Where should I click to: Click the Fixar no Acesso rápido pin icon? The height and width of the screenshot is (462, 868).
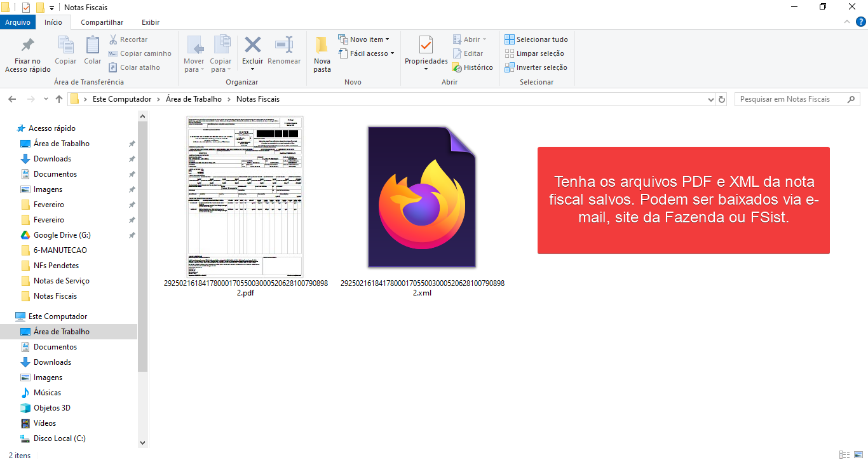click(x=27, y=46)
